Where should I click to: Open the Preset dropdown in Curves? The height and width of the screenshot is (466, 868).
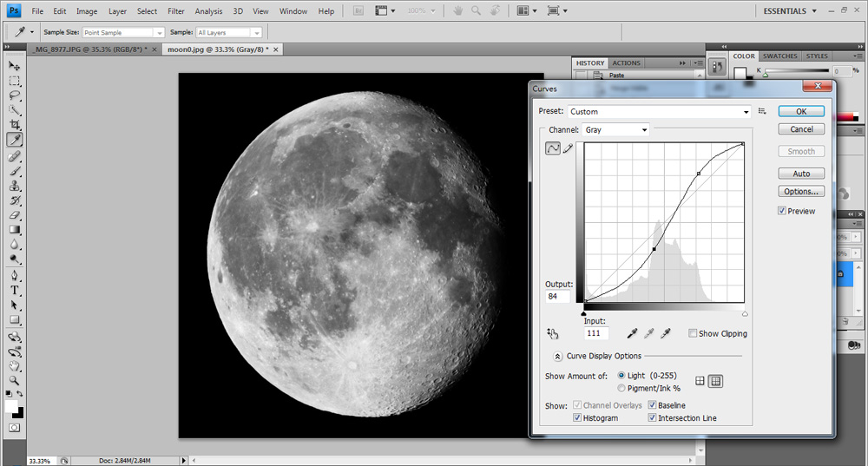pyautogui.click(x=660, y=112)
